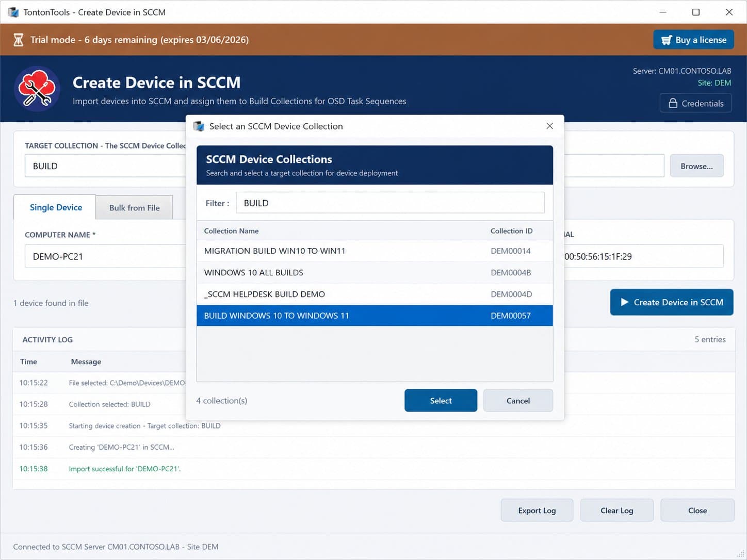Image resolution: width=747 pixels, height=560 pixels.
Task: Click the TontonTools logo in the header
Action: pos(37,89)
